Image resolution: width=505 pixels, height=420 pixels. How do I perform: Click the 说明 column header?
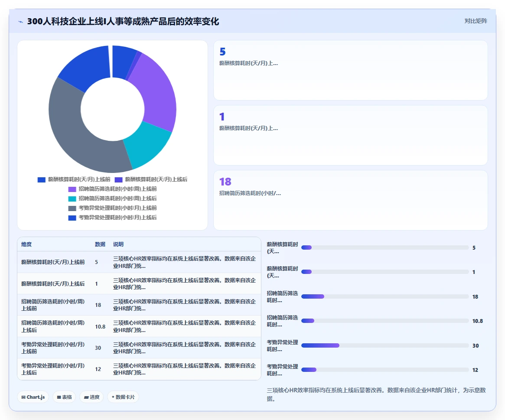(118, 244)
